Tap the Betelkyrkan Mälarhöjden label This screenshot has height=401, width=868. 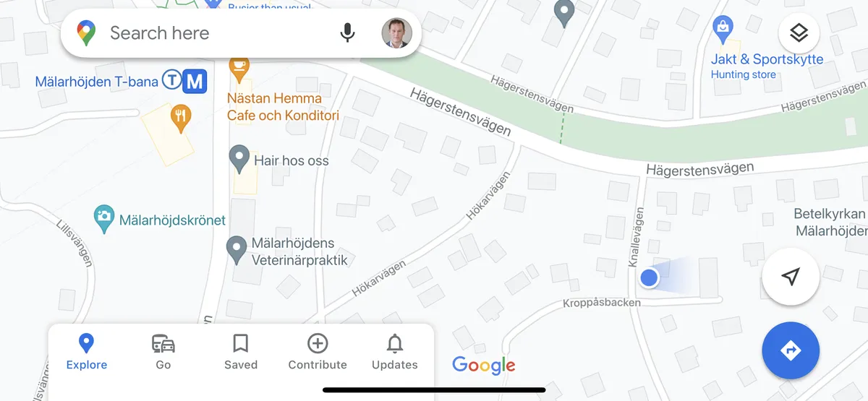[x=830, y=223]
